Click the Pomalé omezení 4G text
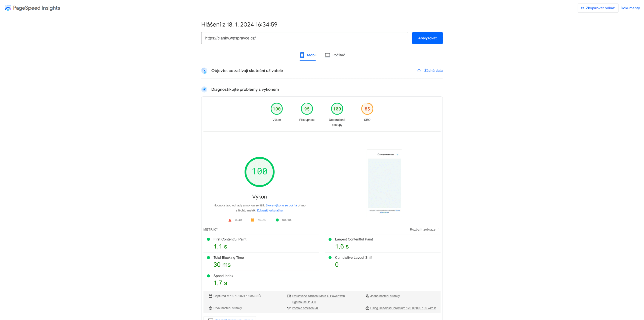 click(x=305, y=308)
